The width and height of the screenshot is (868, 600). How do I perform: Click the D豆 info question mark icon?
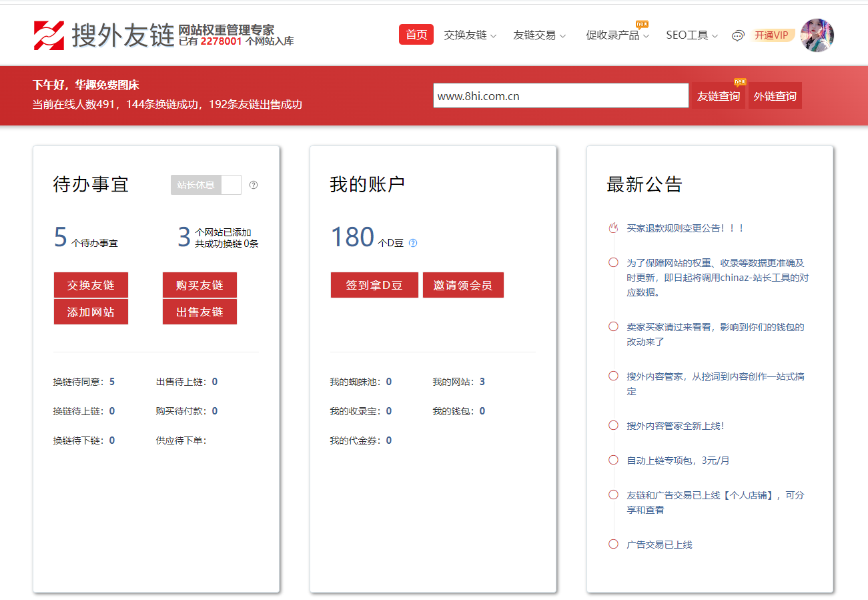pos(413,243)
